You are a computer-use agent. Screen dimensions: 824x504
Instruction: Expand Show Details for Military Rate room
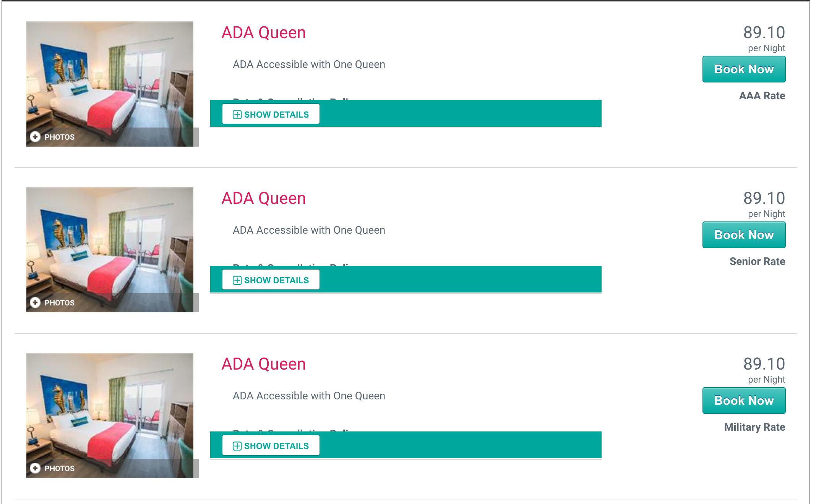point(271,446)
